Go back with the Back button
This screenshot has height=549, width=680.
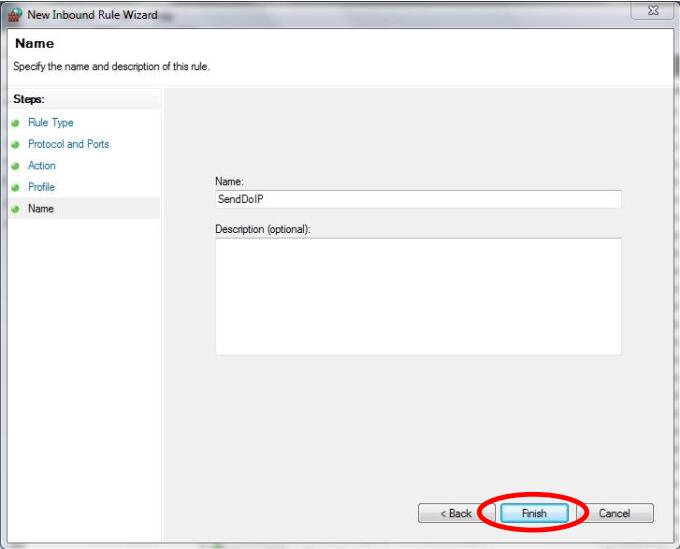pos(456,513)
